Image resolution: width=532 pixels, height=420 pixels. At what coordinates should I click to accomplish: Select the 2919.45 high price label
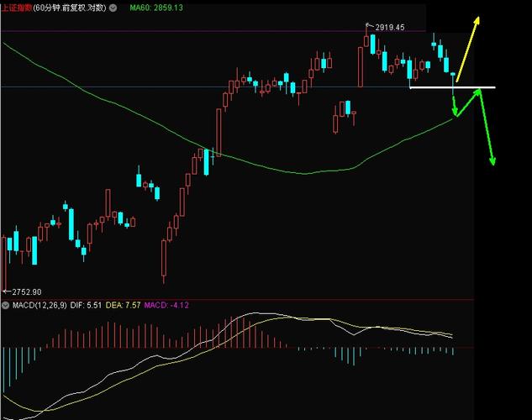click(x=390, y=28)
